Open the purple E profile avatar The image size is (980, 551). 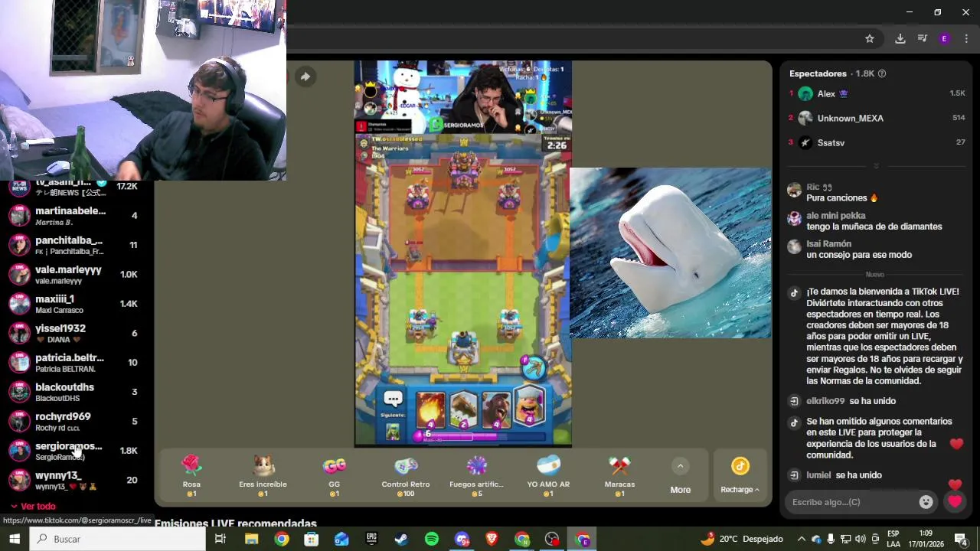point(944,38)
